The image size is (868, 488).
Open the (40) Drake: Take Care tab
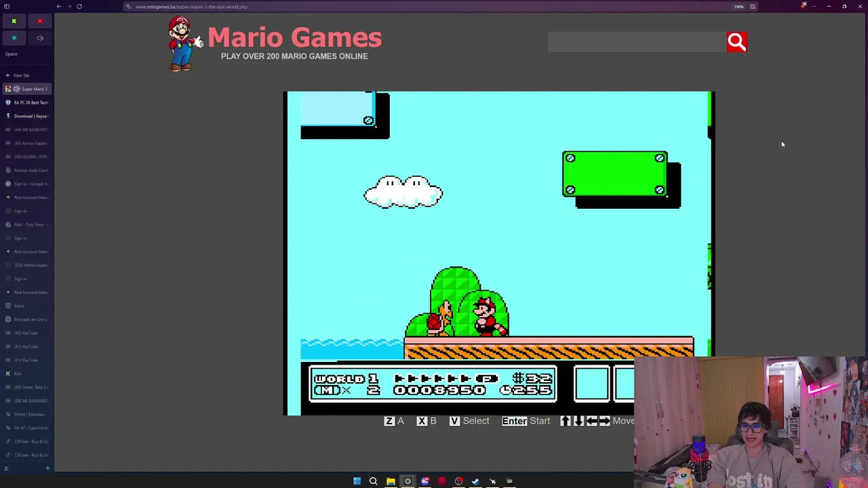(27, 387)
